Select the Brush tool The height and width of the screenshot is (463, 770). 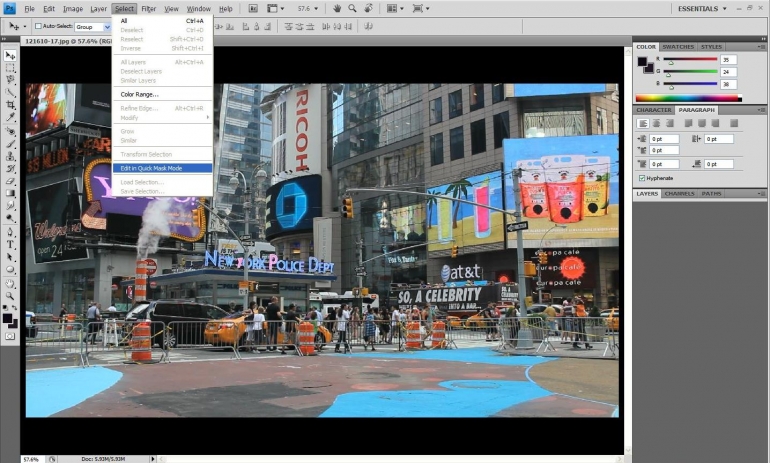click(10, 144)
